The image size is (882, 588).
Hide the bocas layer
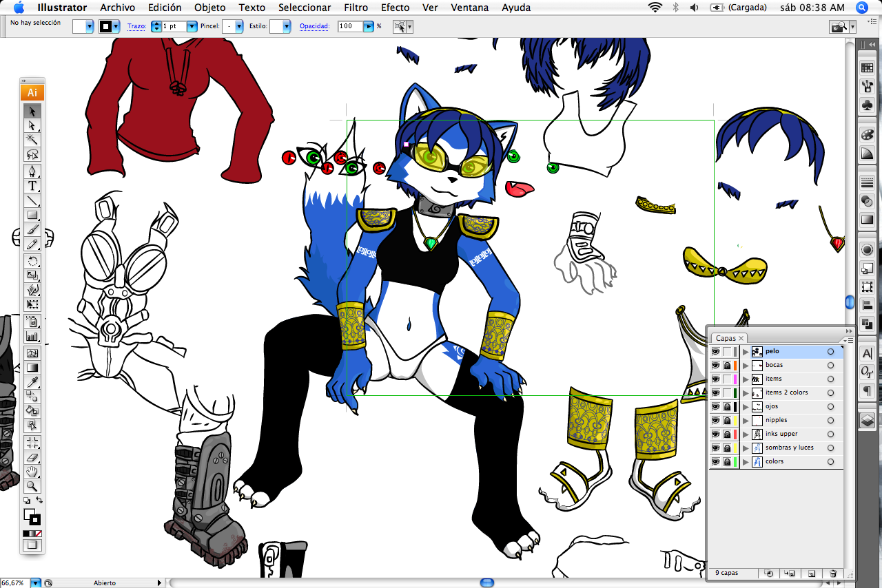[x=715, y=365]
